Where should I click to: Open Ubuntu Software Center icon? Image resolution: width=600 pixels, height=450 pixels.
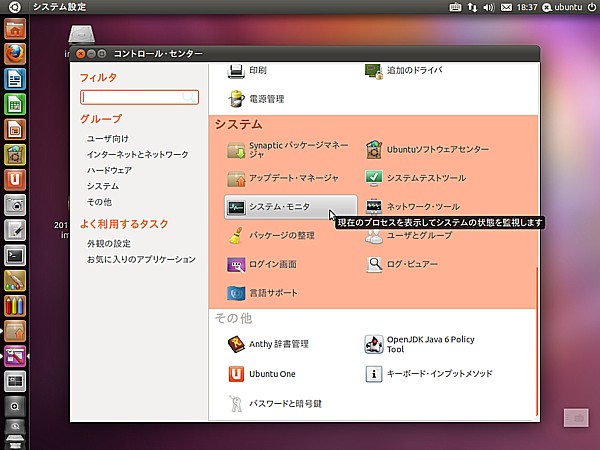pyautogui.click(x=374, y=150)
